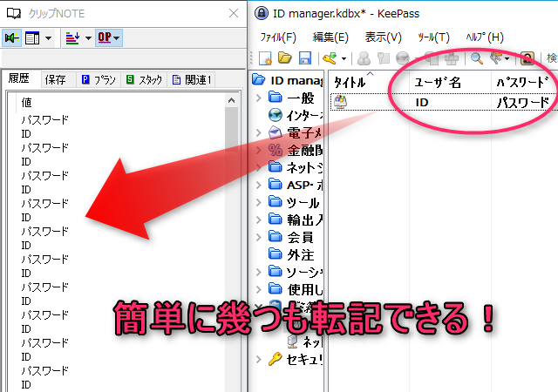The height and width of the screenshot is (392, 558).
Task: Open the スタック tab
Action: [x=144, y=79]
